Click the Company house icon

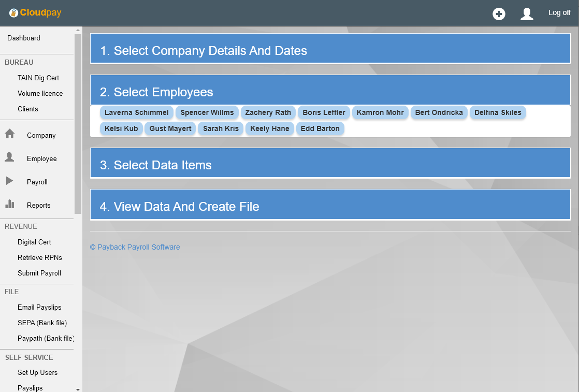pos(10,135)
